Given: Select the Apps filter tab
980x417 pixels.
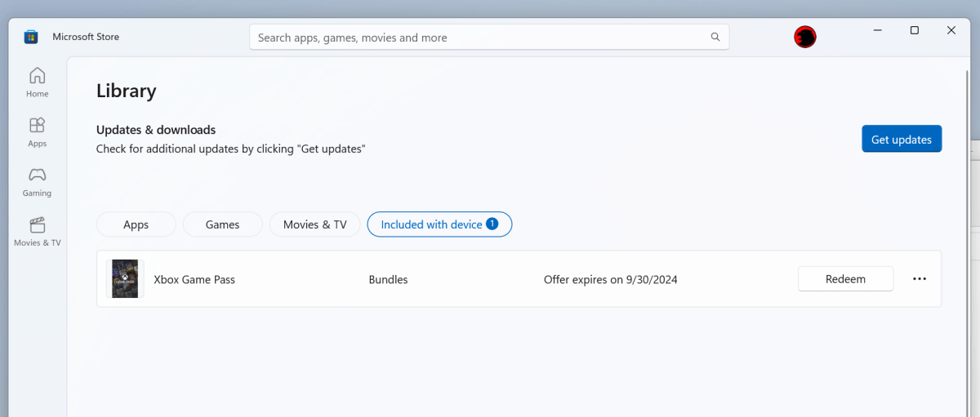Looking at the screenshot, I should click(x=136, y=224).
